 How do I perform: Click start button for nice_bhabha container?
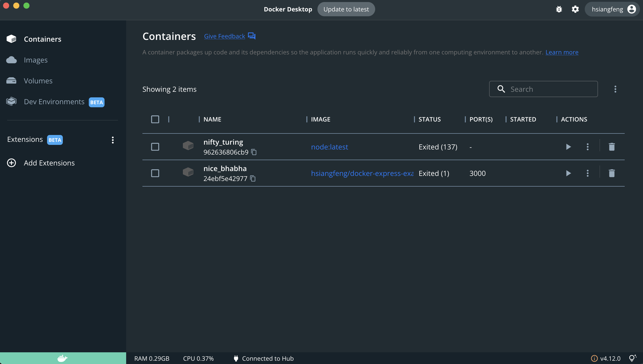click(x=568, y=173)
